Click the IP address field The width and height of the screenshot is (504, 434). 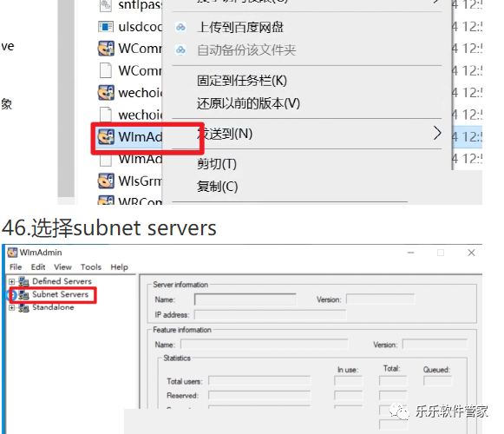coord(270,314)
